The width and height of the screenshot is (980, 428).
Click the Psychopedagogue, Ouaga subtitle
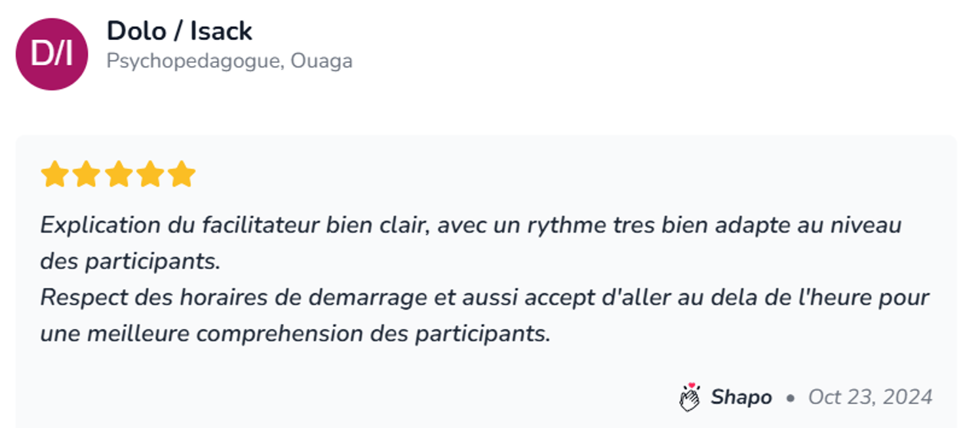point(229,61)
